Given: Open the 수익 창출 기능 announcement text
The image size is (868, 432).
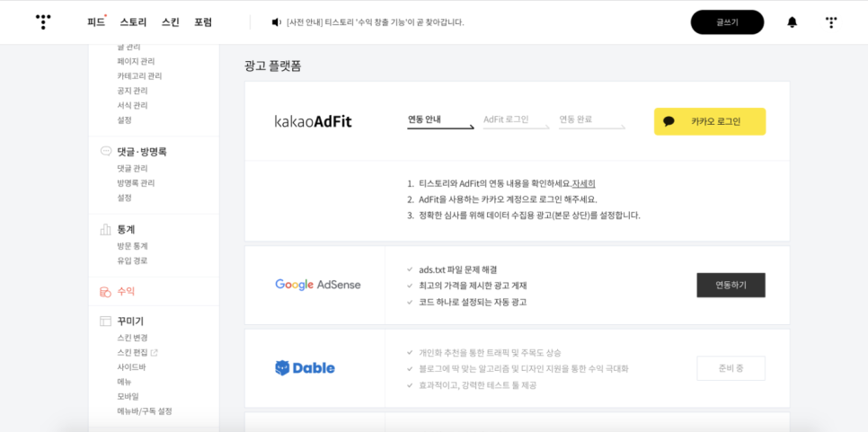Looking at the screenshot, I should pos(376,22).
